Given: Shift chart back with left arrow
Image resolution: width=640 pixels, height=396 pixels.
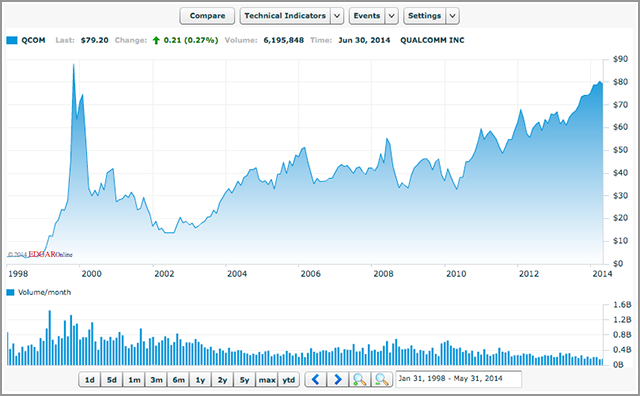Looking at the screenshot, I should (x=316, y=380).
